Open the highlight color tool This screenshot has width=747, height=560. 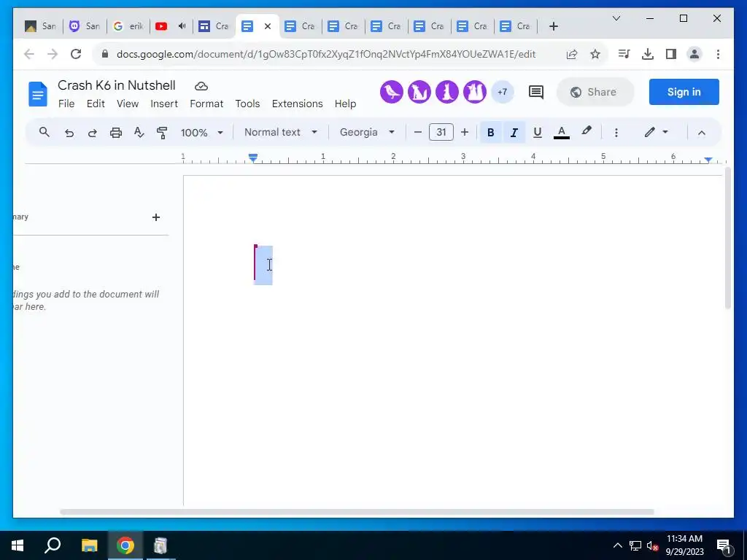point(587,131)
